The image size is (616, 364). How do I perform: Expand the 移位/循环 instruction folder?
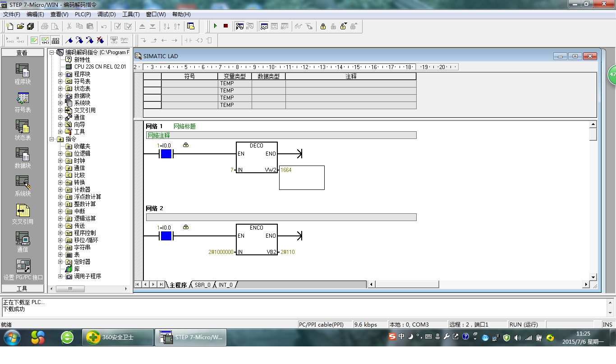point(60,240)
